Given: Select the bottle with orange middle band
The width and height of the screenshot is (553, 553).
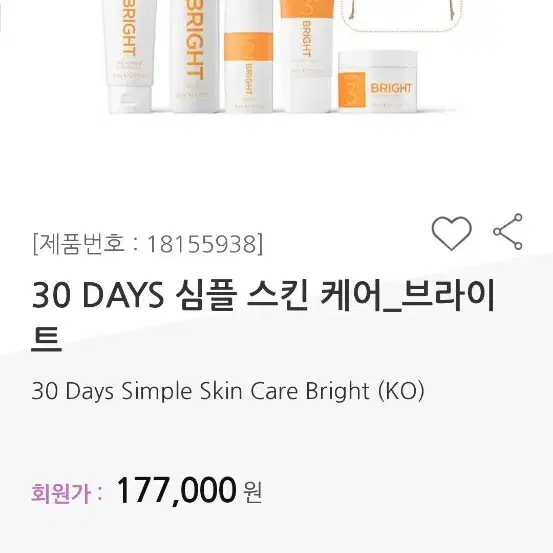Looking at the screenshot, I should (x=248, y=56).
